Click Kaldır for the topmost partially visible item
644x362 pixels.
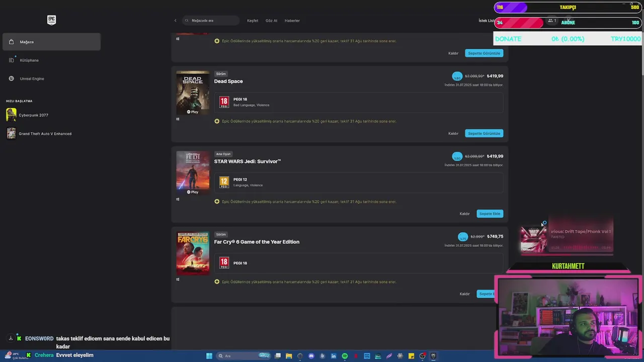(453, 53)
